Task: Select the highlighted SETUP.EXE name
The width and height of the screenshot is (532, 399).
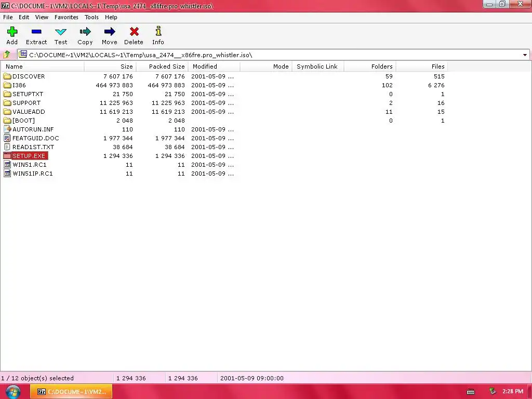Action: pos(29,156)
